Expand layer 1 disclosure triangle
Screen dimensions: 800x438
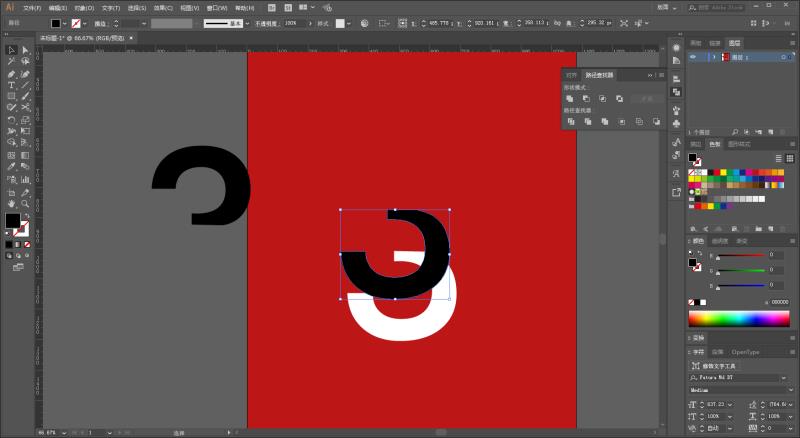click(714, 57)
